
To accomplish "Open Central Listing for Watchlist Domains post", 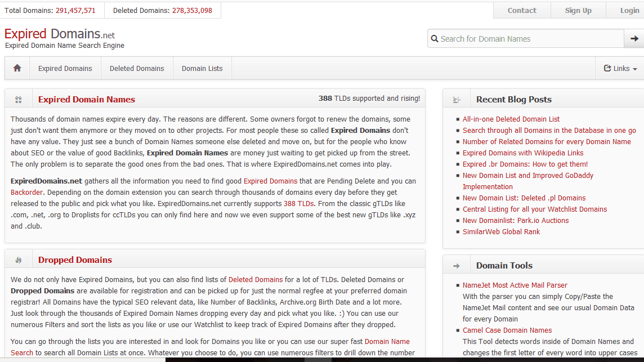I will tap(535, 209).
